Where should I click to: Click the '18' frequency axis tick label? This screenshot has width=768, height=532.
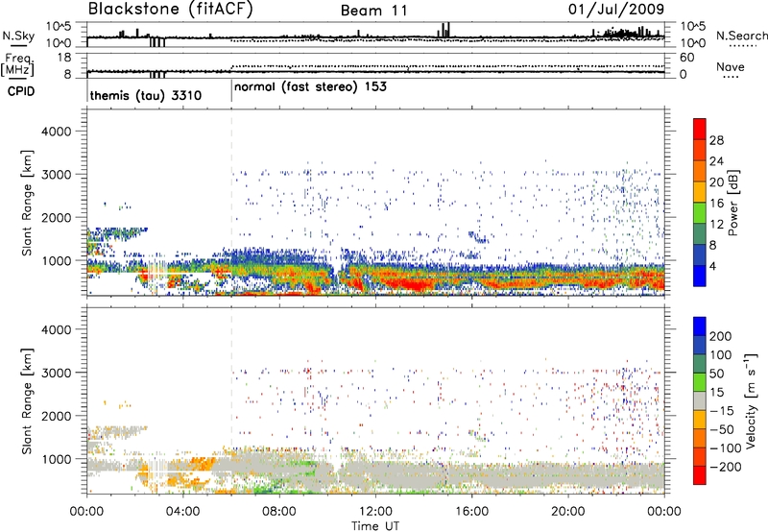[x=64, y=58]
